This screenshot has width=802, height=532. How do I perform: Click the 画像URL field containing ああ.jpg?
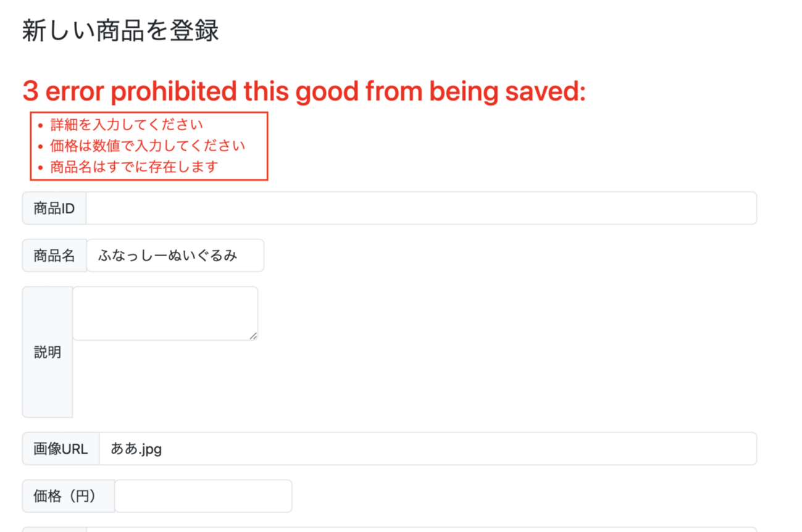point(427,449)
